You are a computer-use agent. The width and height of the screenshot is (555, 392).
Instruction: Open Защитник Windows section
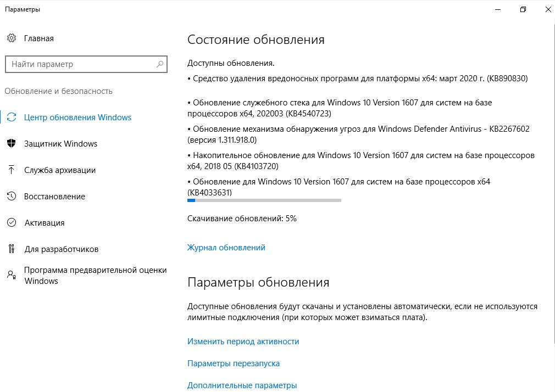[x=60, y=144]
